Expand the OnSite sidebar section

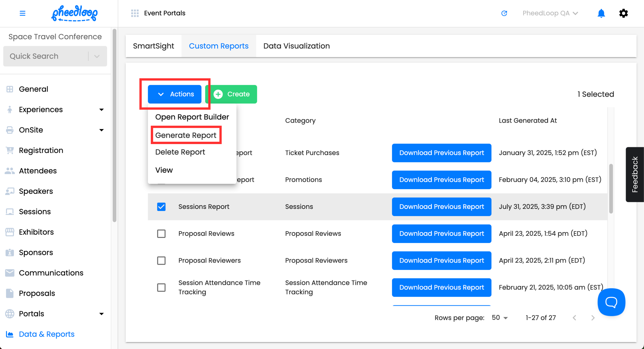pos(102,130)
